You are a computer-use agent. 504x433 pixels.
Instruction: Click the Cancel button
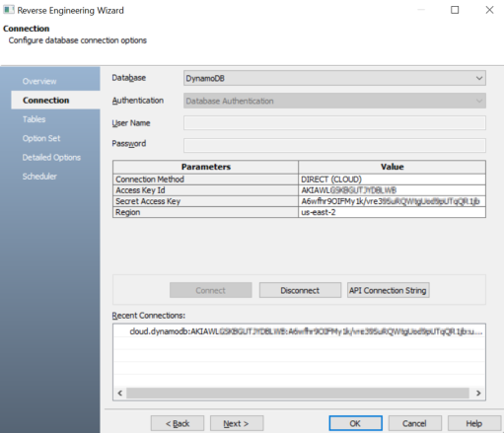(x=414, y=423)
